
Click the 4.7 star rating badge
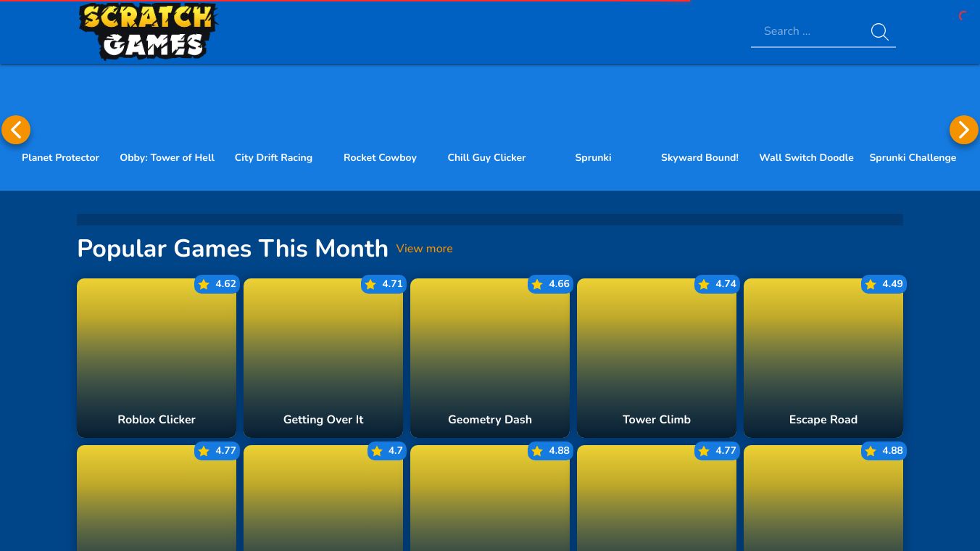pos(387,451)
